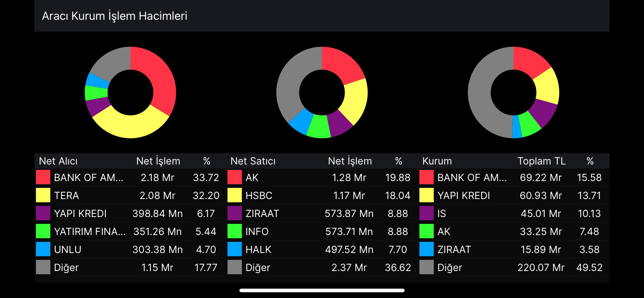
Task: Tap the Net Alıcı column header
Action: point(58,161)
